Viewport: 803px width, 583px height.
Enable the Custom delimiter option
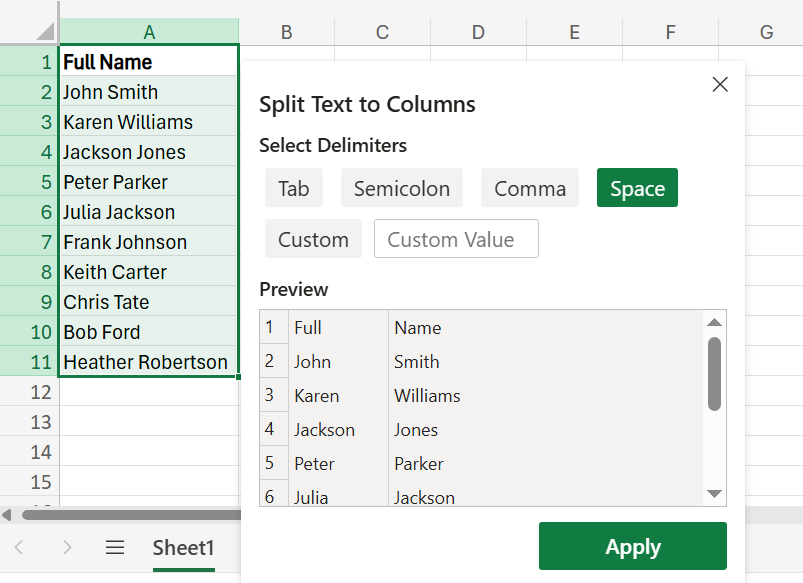coord(313,239)
